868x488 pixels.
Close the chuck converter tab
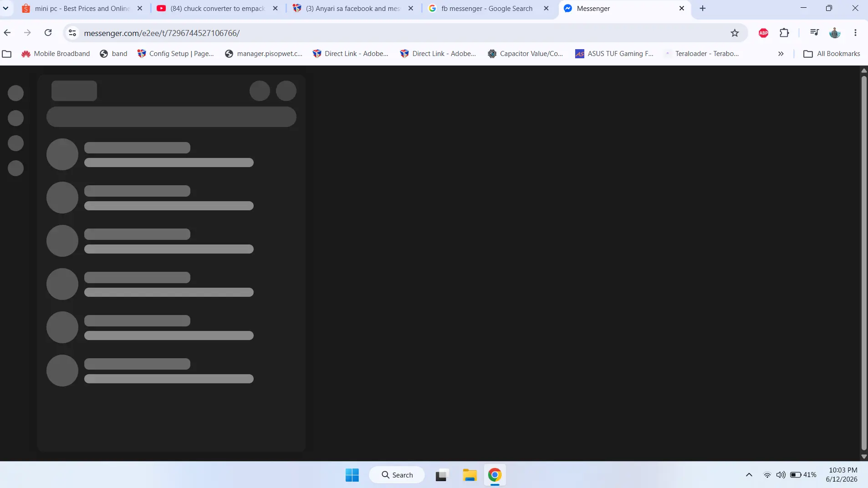pos(275,8)
